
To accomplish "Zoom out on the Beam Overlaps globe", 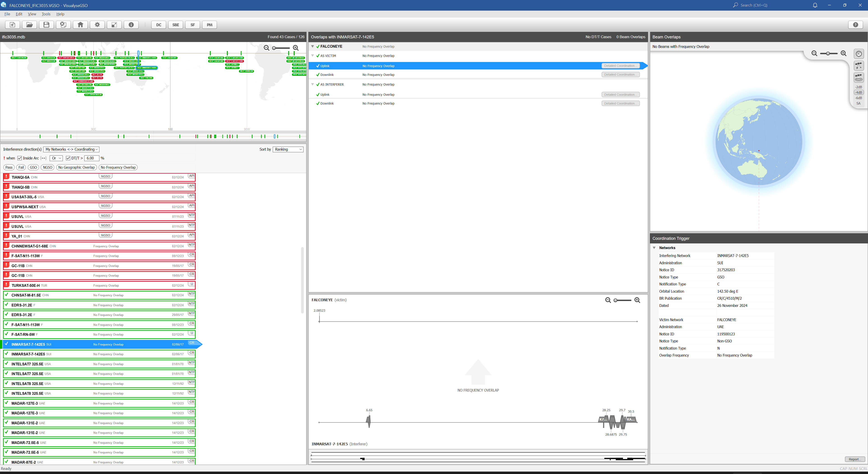I will (814, 53).
